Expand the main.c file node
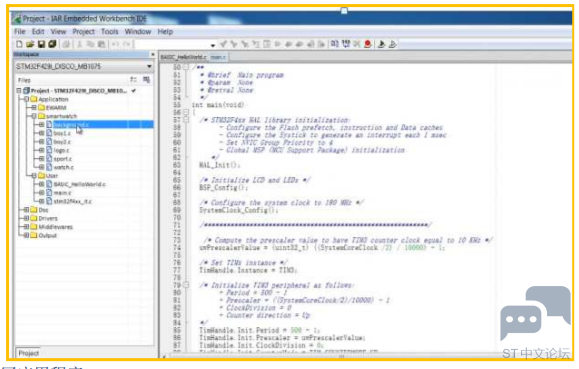This screenshot has width=579, height=369. coord(41,192)
